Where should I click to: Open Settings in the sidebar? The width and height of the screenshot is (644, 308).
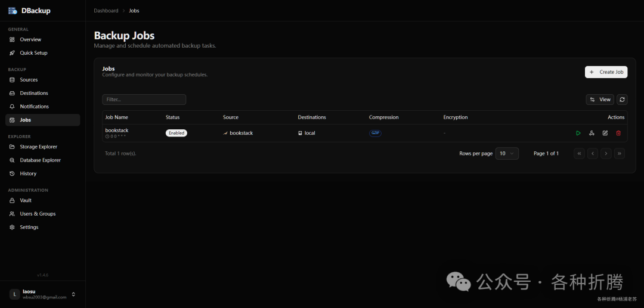pos(42,227)
